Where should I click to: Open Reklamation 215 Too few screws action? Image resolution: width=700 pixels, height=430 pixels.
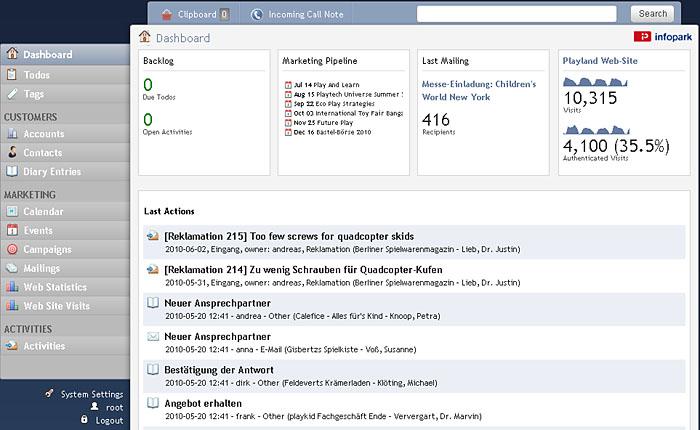pyautogui.click(x=289, y=236)
